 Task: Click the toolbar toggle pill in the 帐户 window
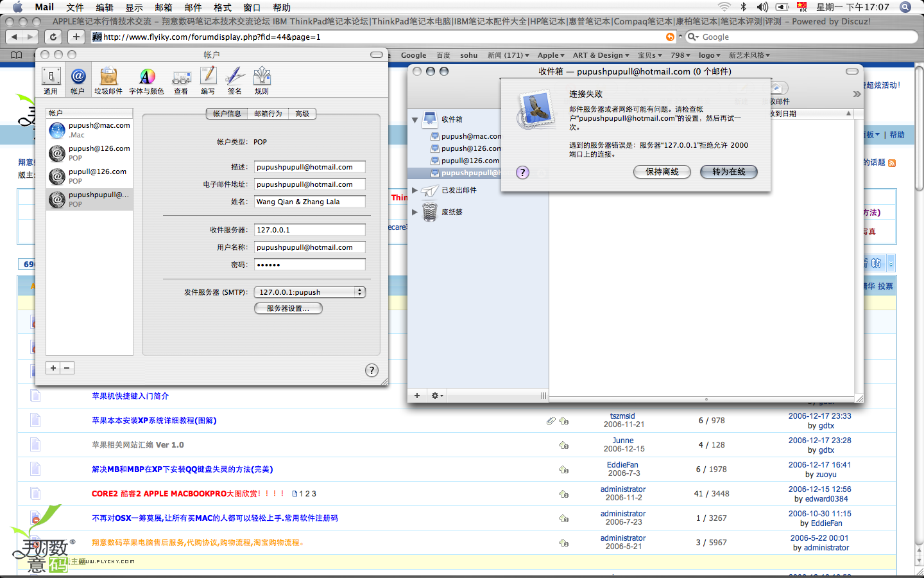click(x=377, y=55)
